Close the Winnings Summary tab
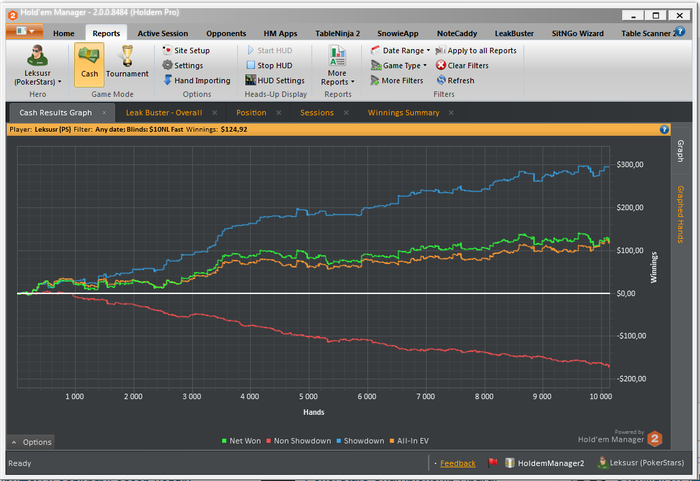This screenshot has width=700, height=481. click(x=451, y=113)
